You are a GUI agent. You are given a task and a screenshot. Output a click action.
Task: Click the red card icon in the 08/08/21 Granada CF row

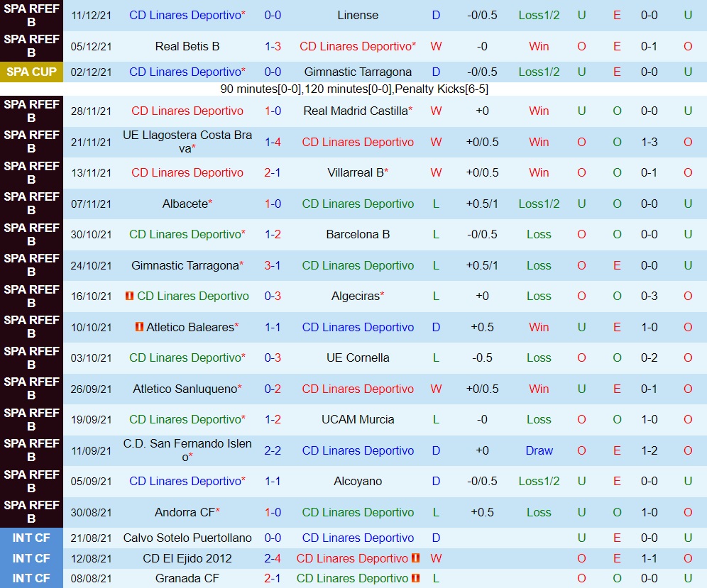pos(416,578)
